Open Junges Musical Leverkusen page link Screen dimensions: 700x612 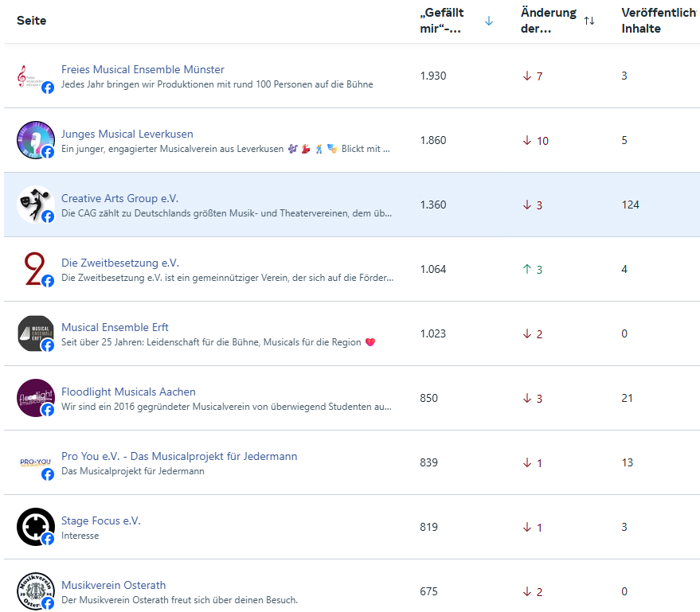[x=127, y=134]
